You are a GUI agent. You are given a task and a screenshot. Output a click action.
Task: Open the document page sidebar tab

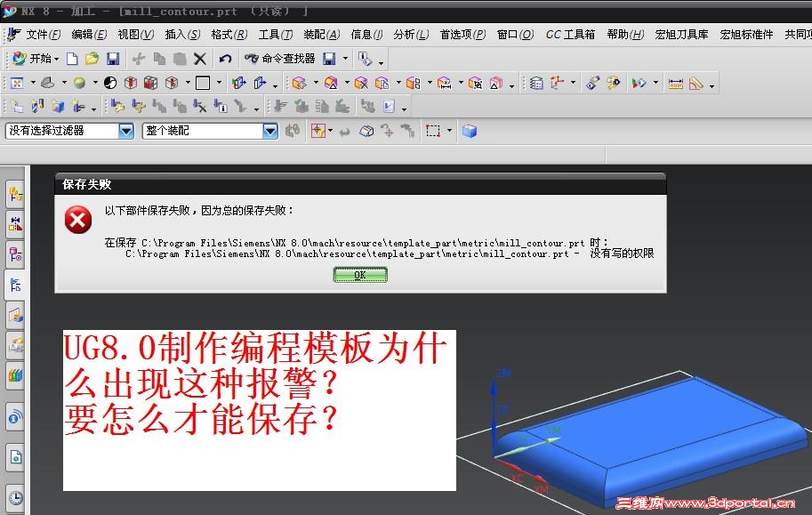coord(15,457)
